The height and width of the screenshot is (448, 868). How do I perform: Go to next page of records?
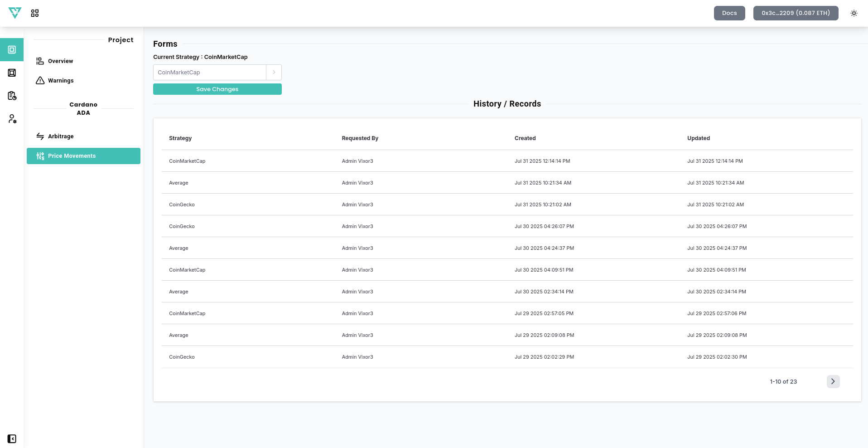833,381
